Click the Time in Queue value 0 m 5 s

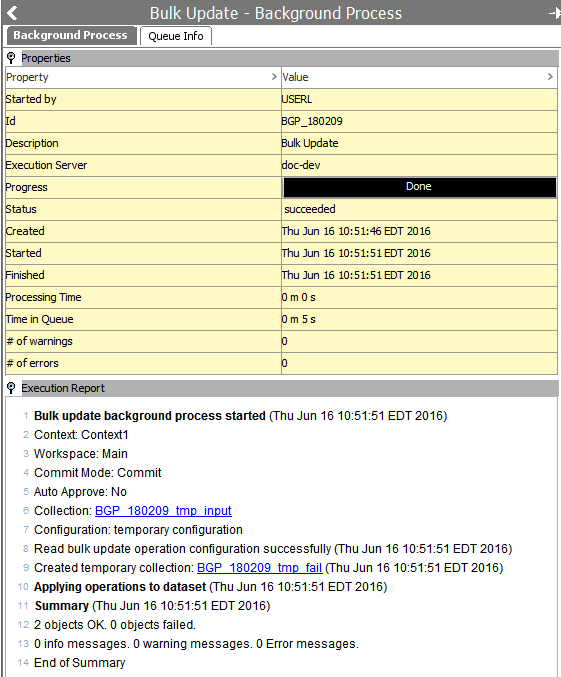[298, 319]
